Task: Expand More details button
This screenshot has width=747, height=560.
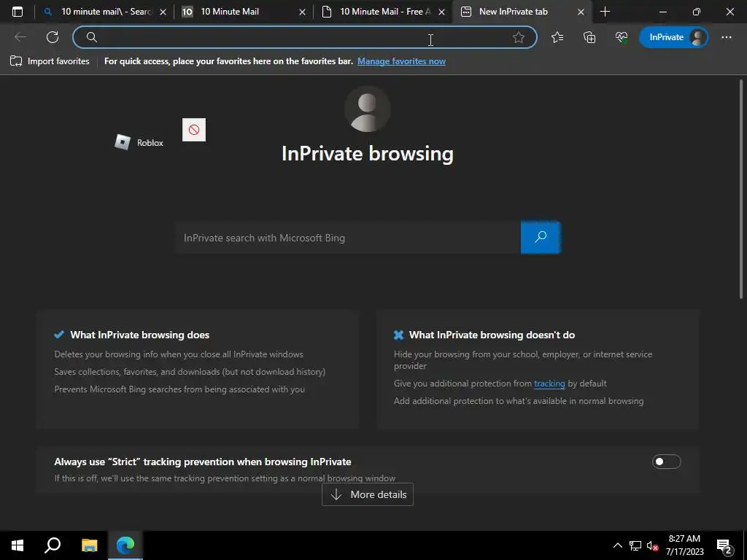Action: click(x=368, y=494)
